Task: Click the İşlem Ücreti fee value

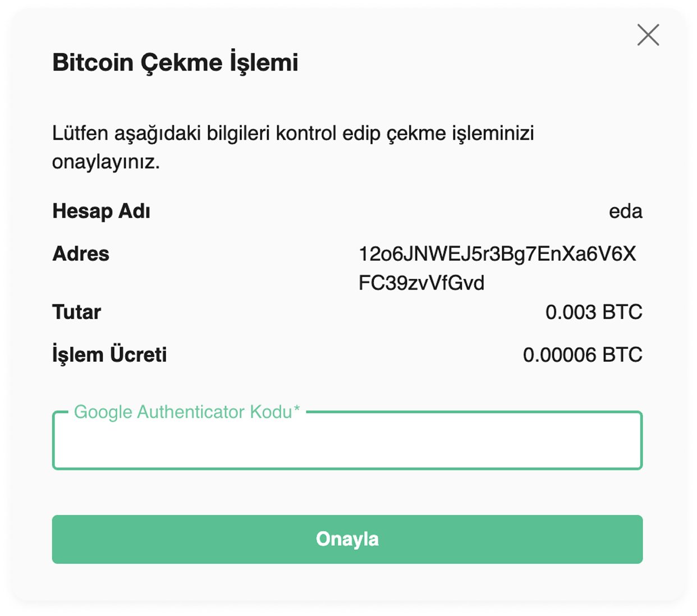Action: tap(583, 355)
